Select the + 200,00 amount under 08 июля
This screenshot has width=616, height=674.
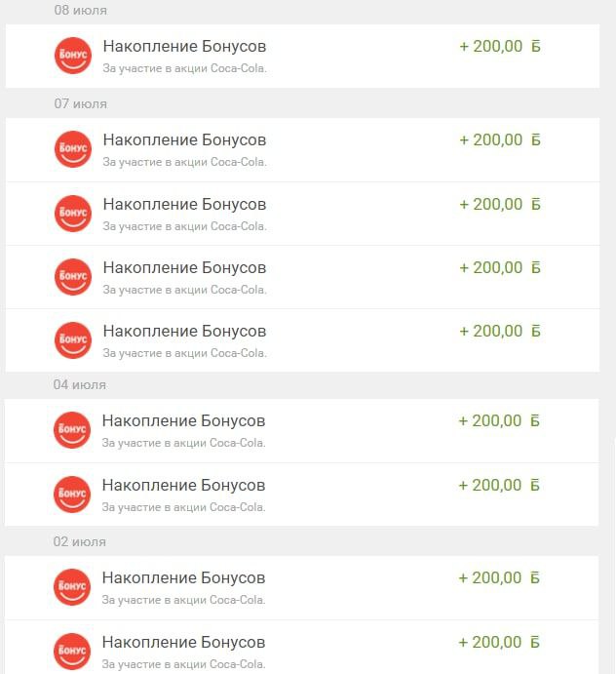pyautogui.click(x=491, y=46)
